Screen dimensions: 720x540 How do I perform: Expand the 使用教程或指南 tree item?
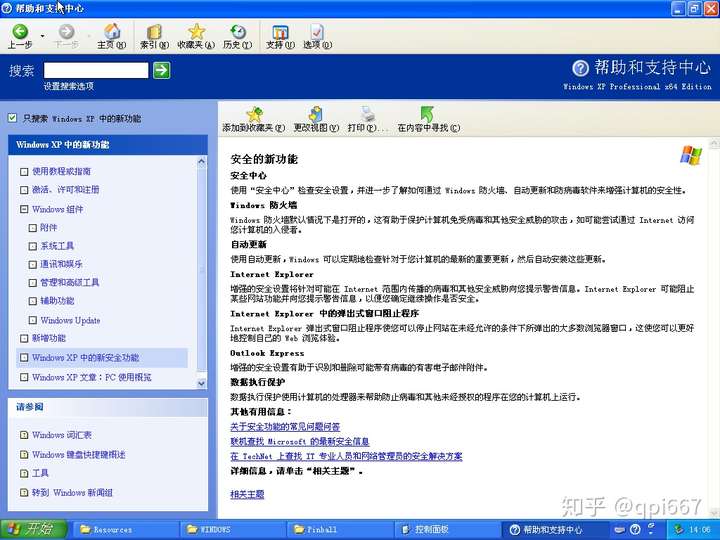[24, 172]
